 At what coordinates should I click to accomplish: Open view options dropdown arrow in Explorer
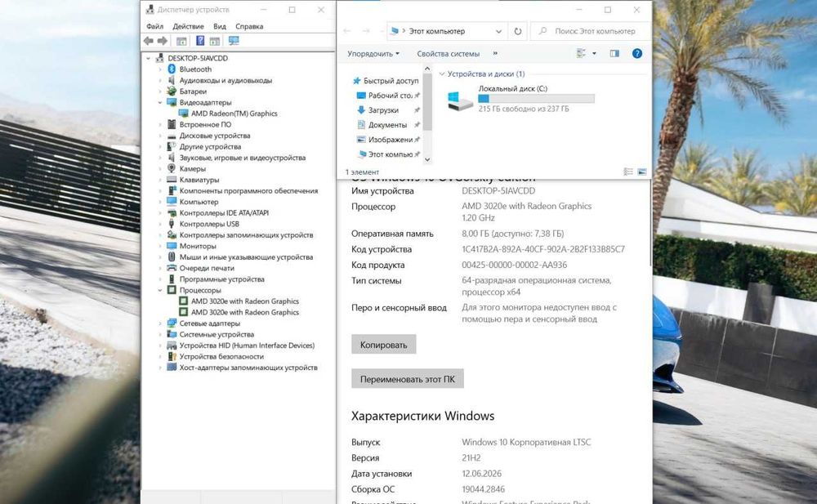[594, 53]
